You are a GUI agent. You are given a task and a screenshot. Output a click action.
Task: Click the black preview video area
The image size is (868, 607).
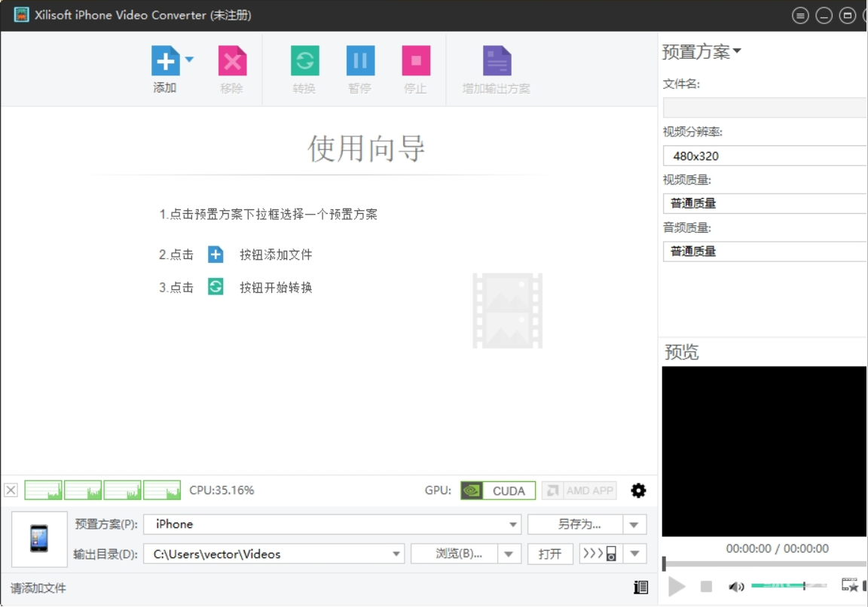pos(765,452)
